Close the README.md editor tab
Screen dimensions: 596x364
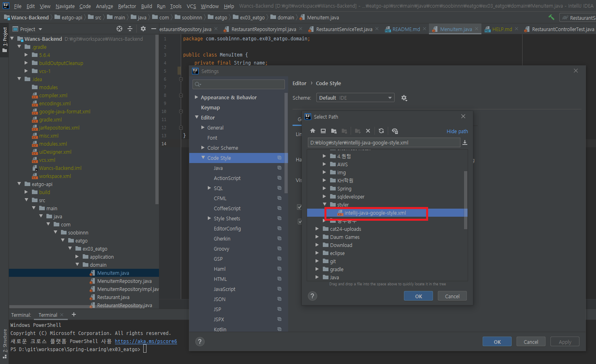click(x=425, y=29)
